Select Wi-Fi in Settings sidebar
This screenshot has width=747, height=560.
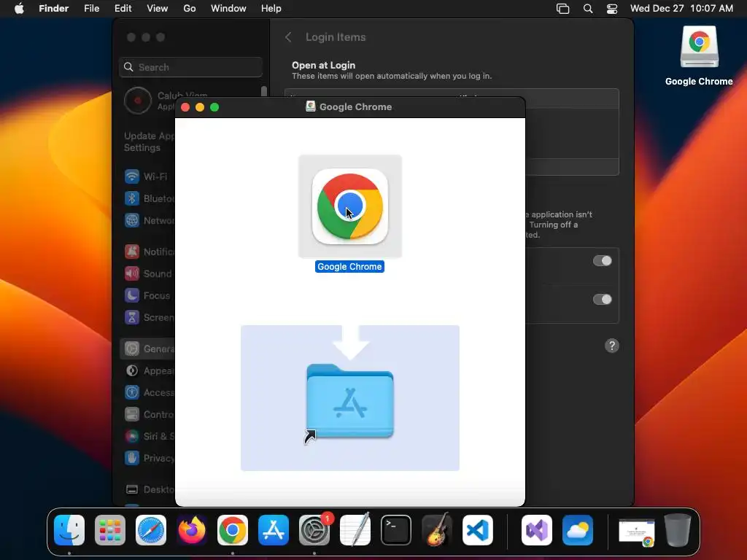(147, 176)
